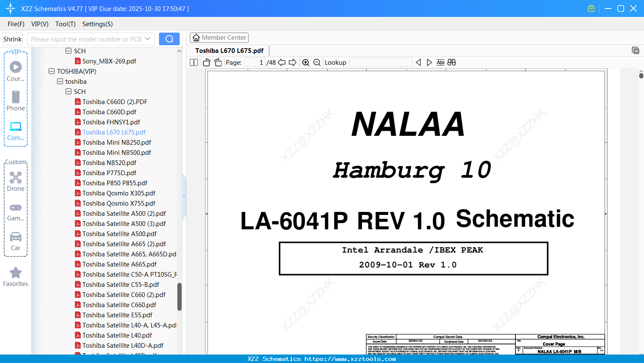Click the VIP gift icon in the title bar
The width and height of the screenshot is (644, 363).
click(591, 8)
